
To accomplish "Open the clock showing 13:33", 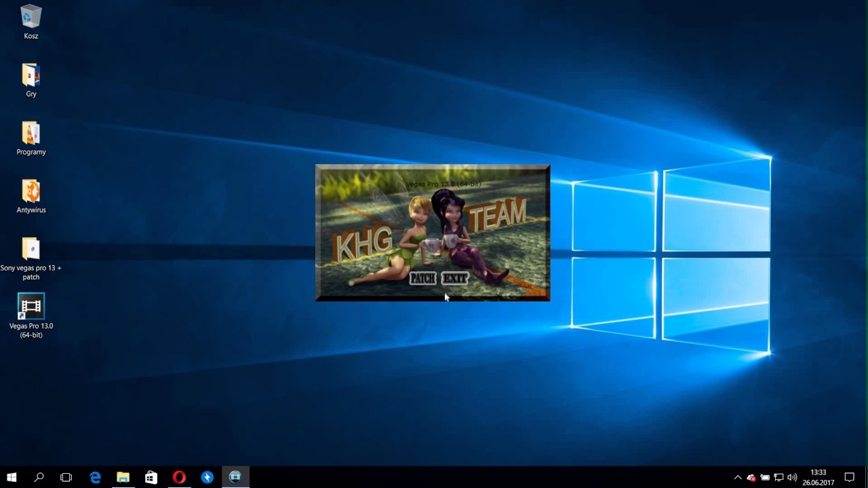I will click(818, 477).
